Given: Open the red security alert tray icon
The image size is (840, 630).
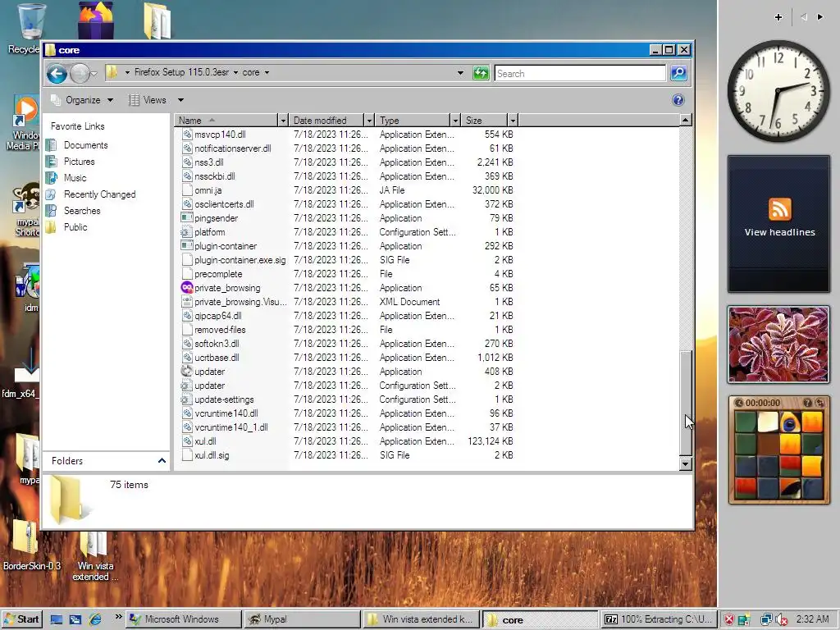Looking at the screenshot, I should point(729,619).
